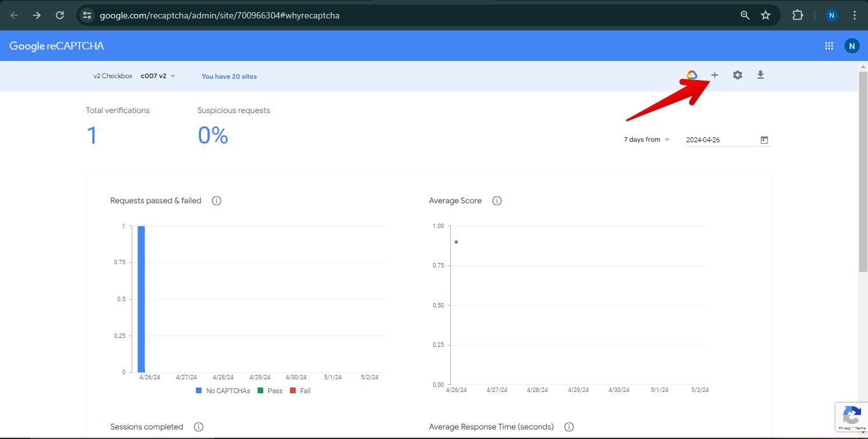The width and height of the screenshot is (868, 439).
Task: Download data with the download icon
Action: point(760,75)
